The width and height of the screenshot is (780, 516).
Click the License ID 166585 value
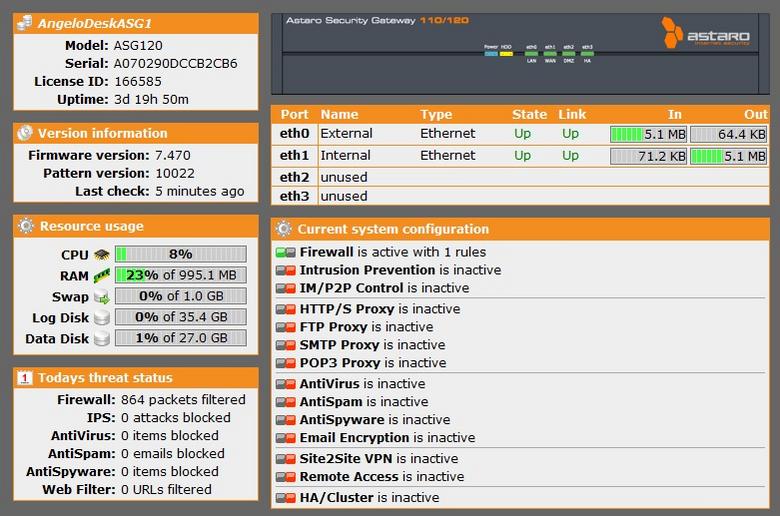click(138, 81)
